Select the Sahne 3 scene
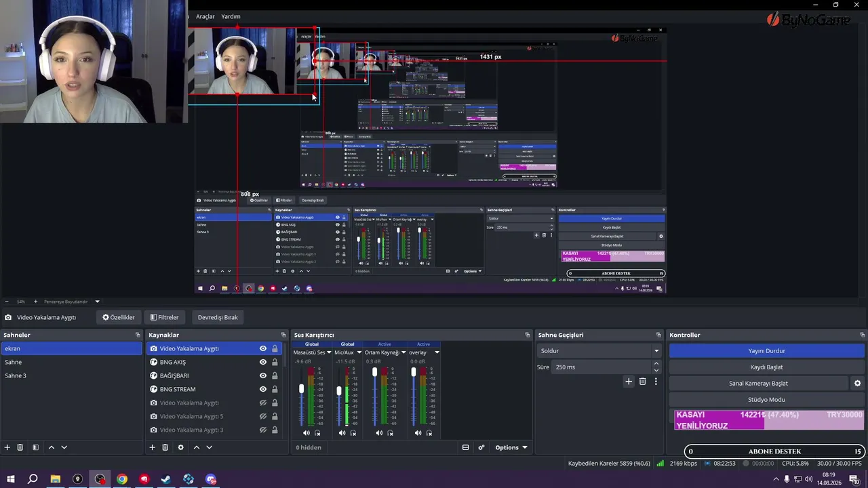The image size is (868, 488). click(x=71, y=375)
